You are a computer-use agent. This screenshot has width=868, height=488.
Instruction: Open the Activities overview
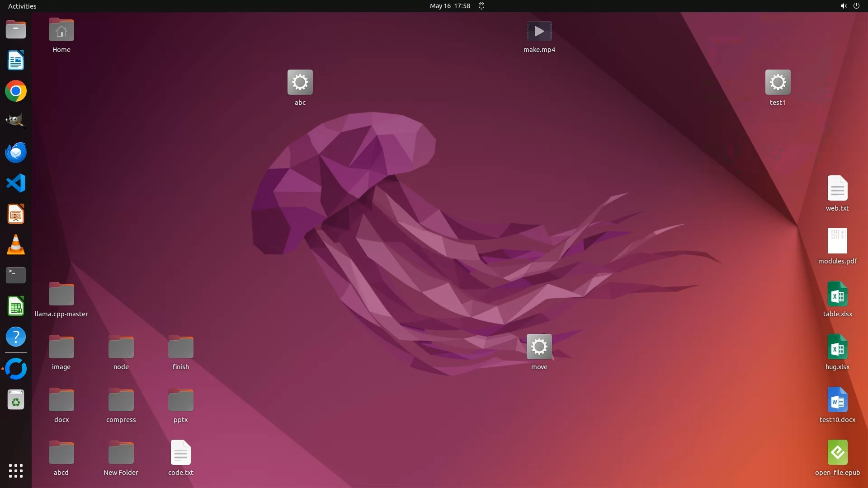click(22, 6)
